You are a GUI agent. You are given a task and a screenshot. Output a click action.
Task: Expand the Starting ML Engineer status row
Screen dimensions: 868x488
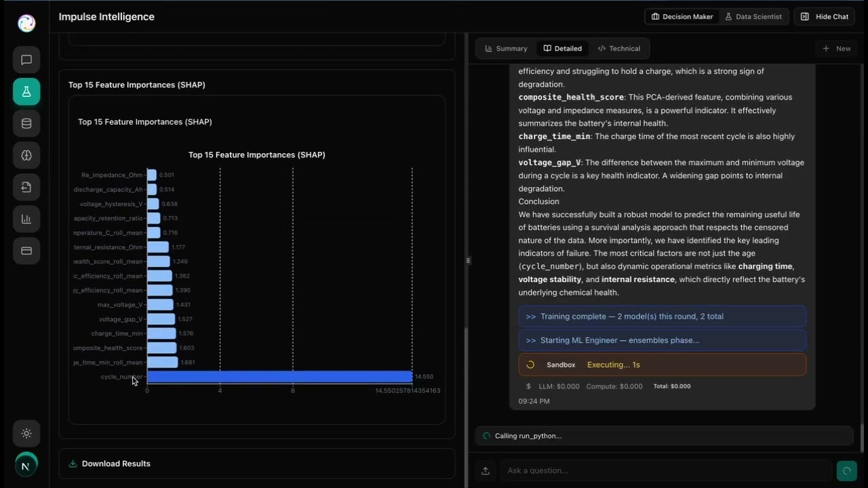663,340
